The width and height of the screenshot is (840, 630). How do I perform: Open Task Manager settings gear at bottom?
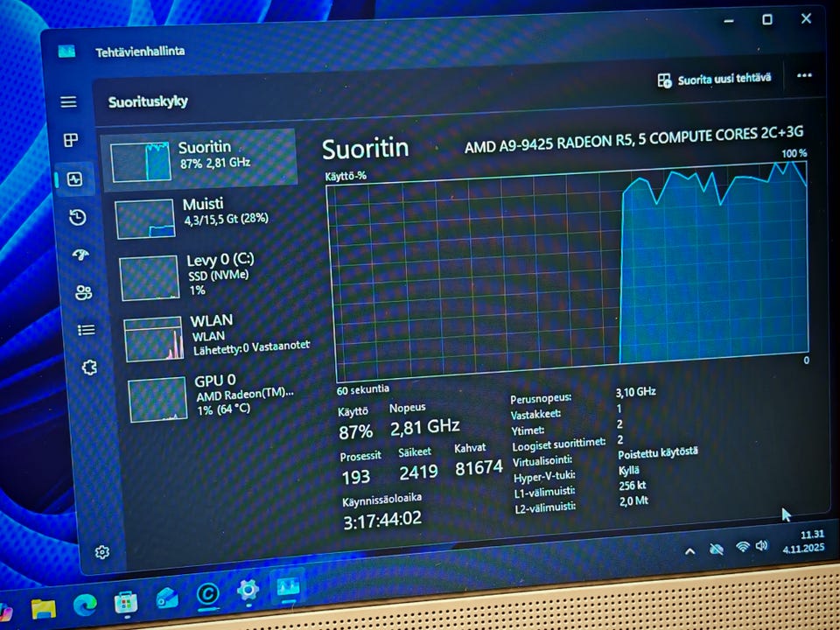coord(101,552)
